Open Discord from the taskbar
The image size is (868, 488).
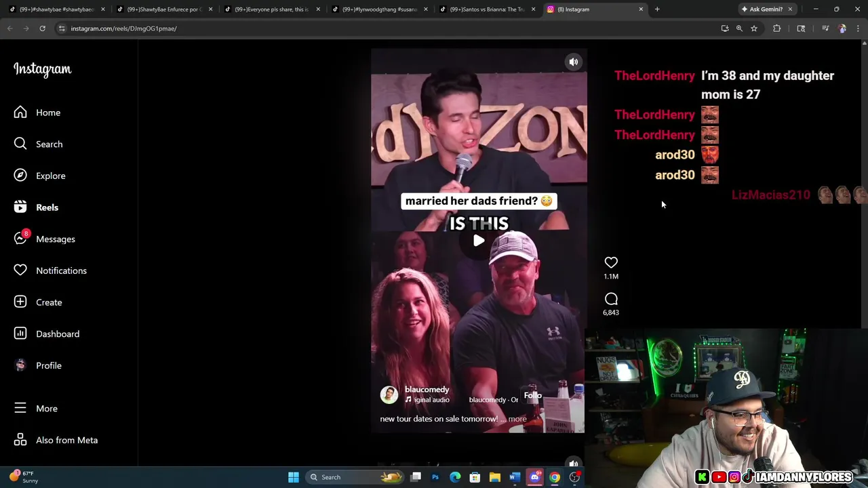pos(534,477)
